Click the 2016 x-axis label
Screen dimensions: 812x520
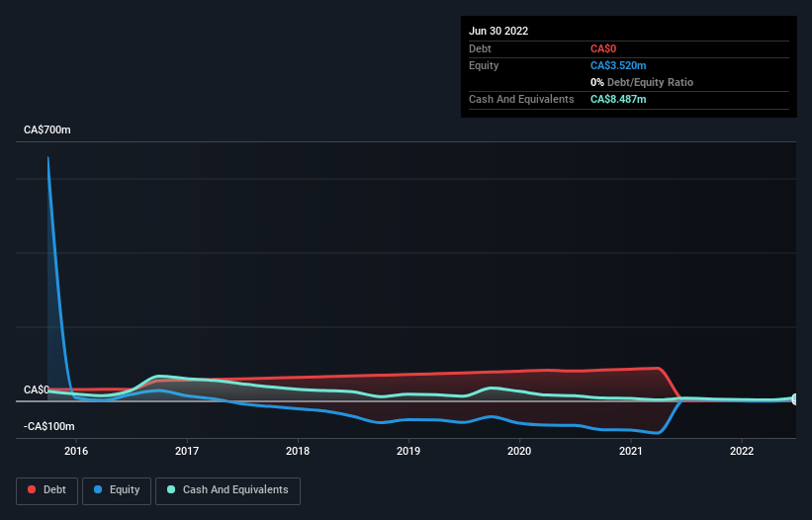point(76,451)
